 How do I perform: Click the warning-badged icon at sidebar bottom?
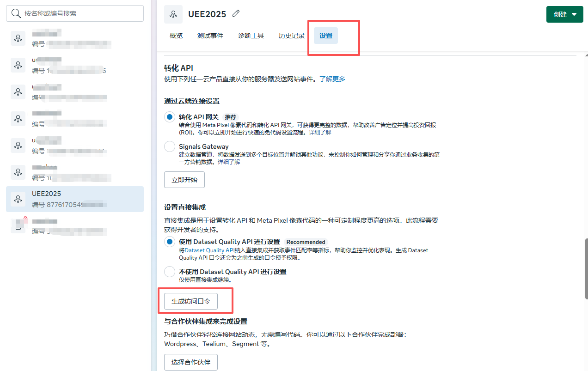(x=18, y=226)
